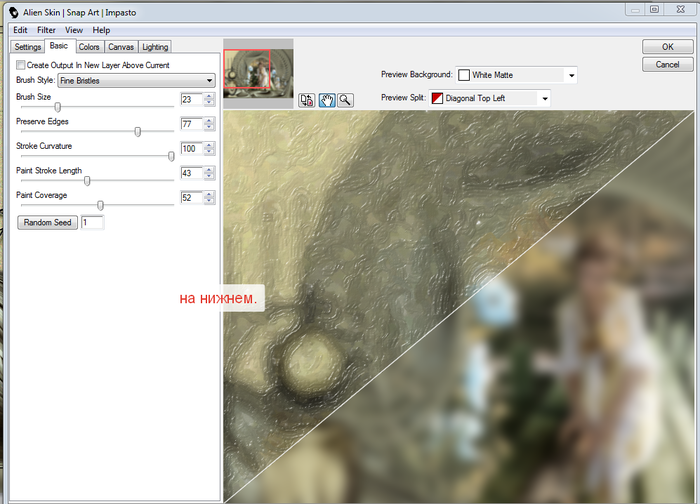Screen dimensions: 700x504
Task: Decrease Paint Stroke Length with down spinner
Action: [x=209, y=176]
